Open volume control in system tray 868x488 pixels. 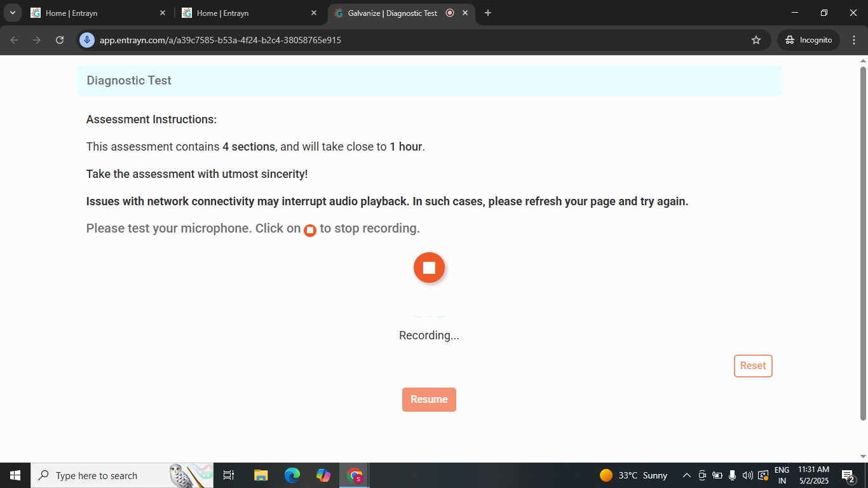747,475
